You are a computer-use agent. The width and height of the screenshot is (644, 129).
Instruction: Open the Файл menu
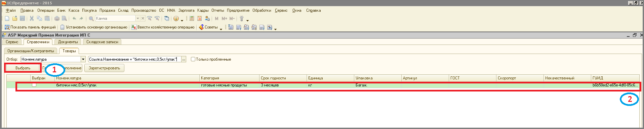11,10
